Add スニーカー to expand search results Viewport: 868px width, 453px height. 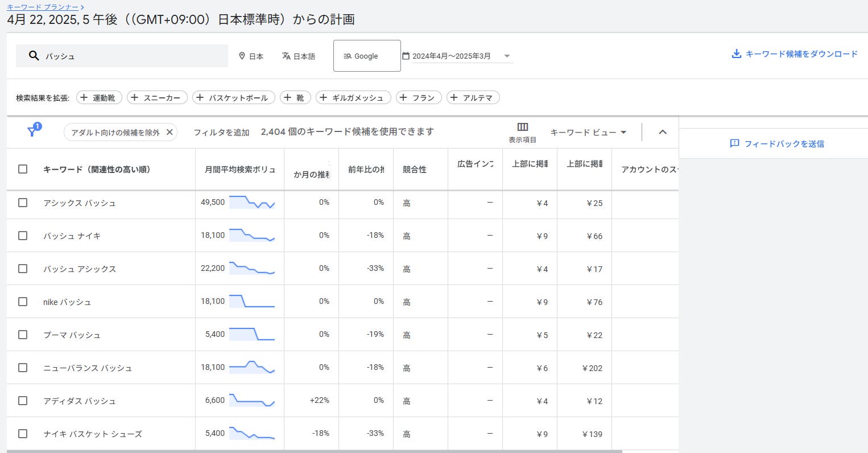point(157,97)
